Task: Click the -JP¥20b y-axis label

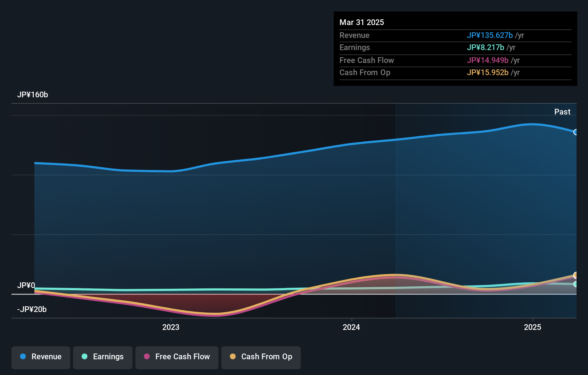Action: [x=32, y=309]
